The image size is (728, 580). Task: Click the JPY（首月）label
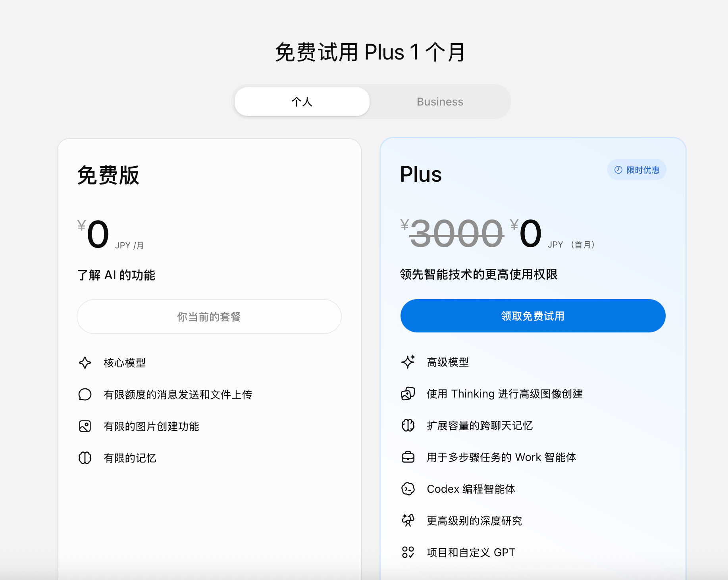pyautogui.click(x=571, y=244)
